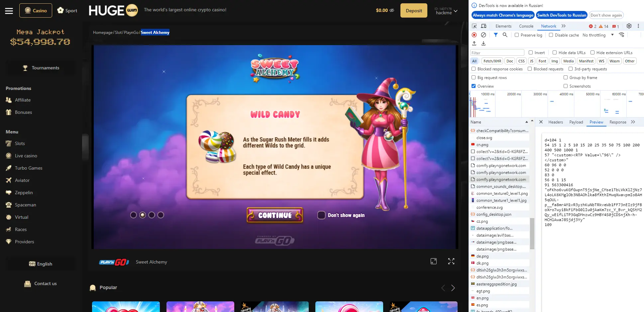
Task: Close the request details pane
Action: [541, 122]
